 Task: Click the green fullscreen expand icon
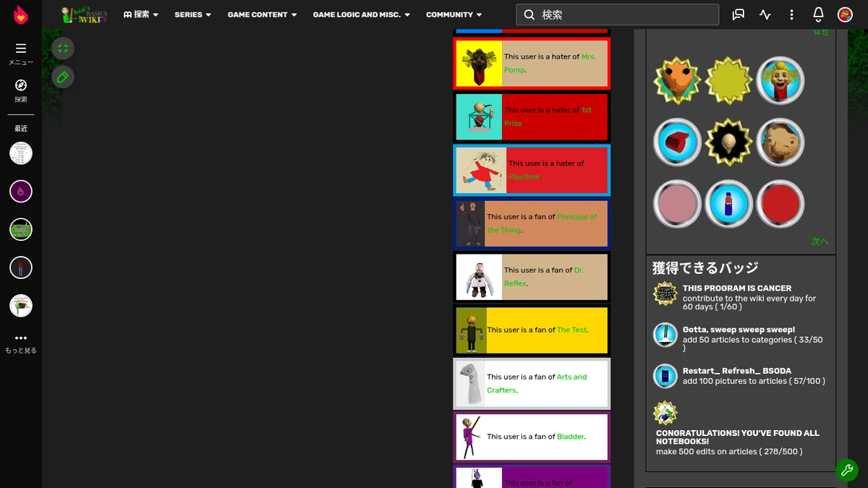pos(62,48)
